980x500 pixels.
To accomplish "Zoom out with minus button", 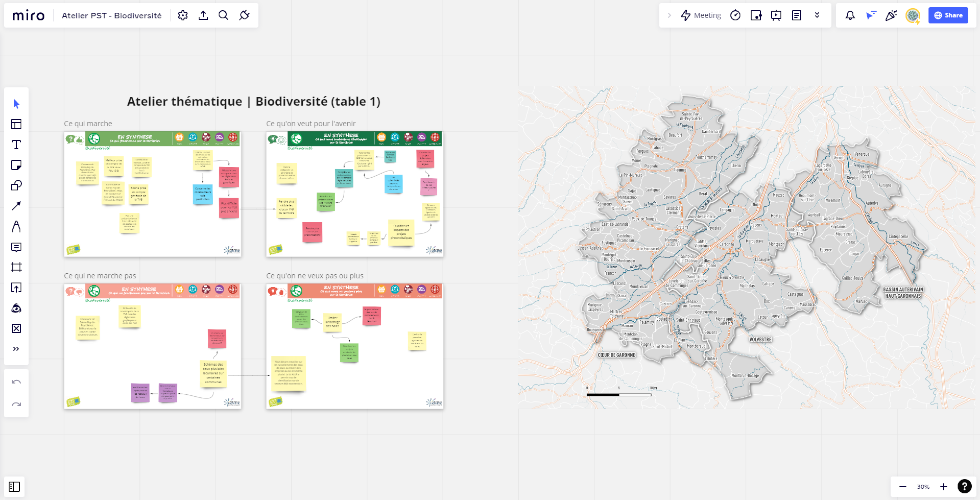I will point(902,486).
